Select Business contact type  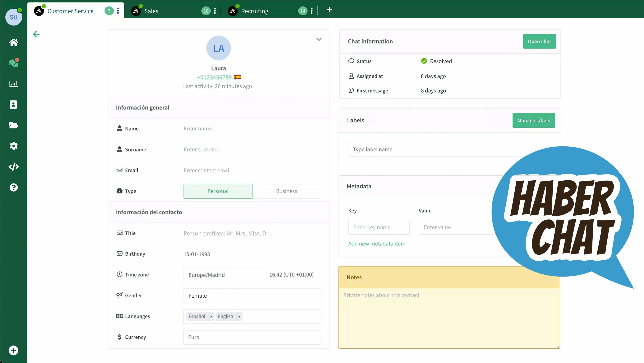tap(287, 191)
